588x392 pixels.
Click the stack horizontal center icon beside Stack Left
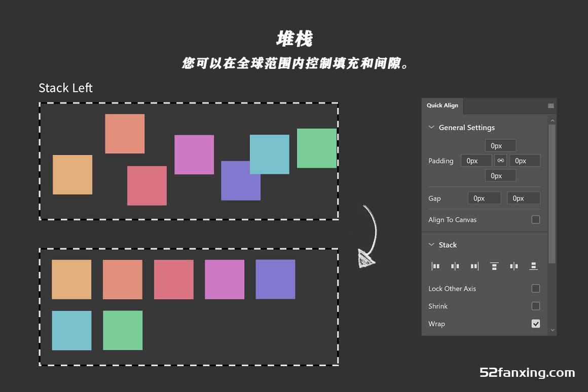click(455, 266)
